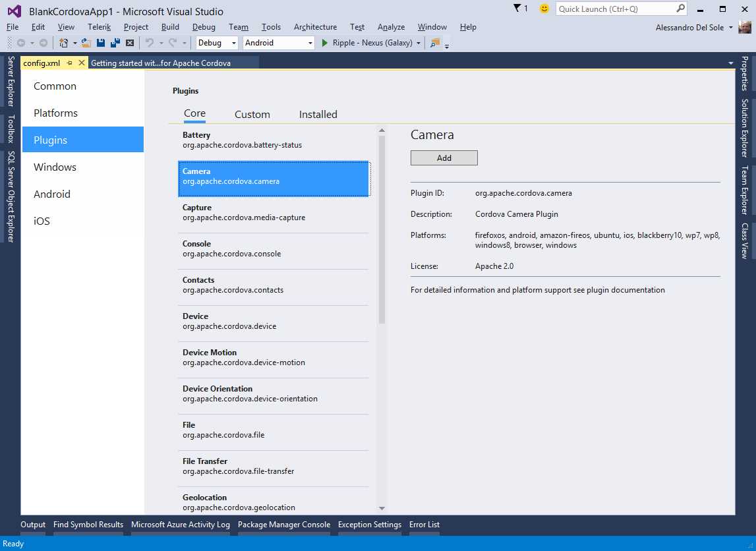Open the Package Manager Console panel
The image size is (756, 551).
click(284, 525)
